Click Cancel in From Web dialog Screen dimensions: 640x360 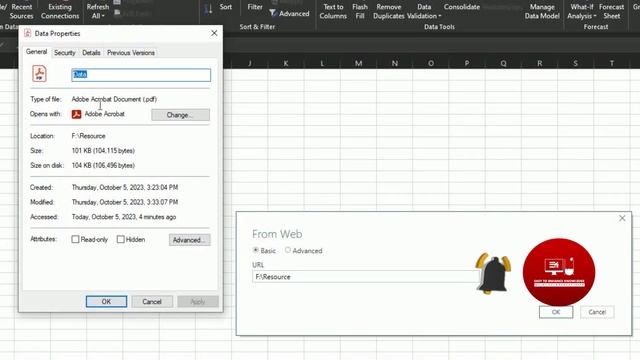[597, 312]
